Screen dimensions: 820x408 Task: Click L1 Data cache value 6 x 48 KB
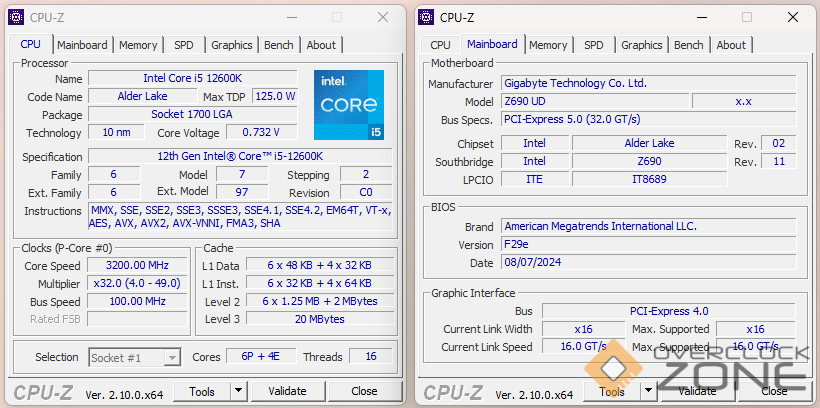coord(320,265)
